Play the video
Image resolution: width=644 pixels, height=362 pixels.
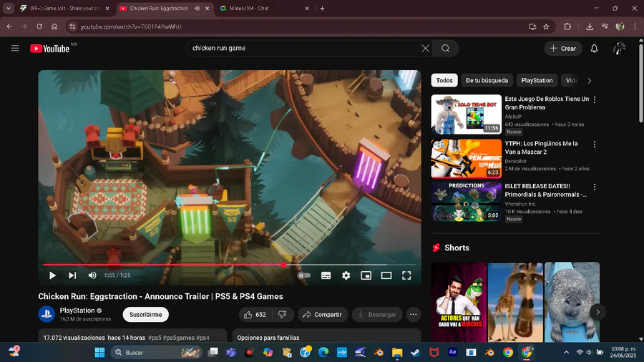click(52, 275)
